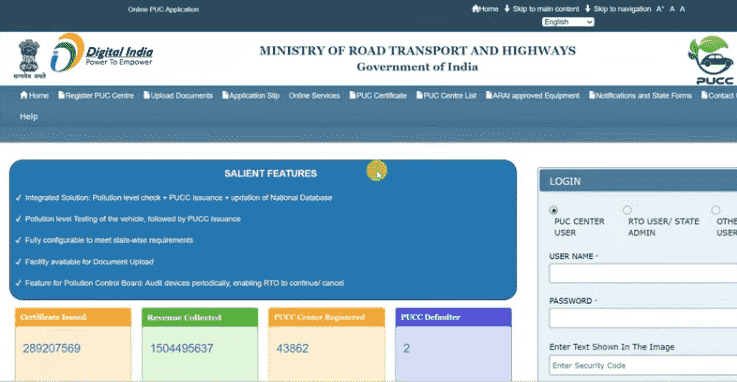Image resolution: width=737 pixels, height=382 pixels.
Task: Increase font size with A+ icon
Action: [660, 9]
